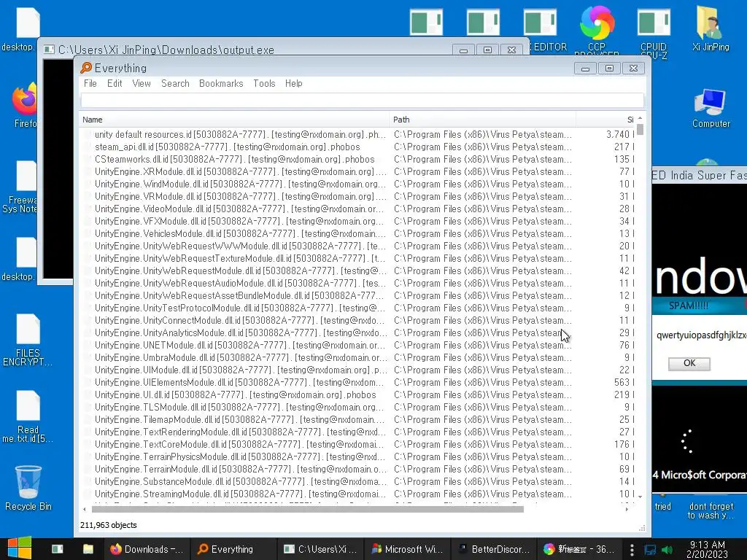Click the taskbar clock showing 9:13 AM
Image resolution: width=747 pixels, height=560 pixels.
[x=707, y=549]
